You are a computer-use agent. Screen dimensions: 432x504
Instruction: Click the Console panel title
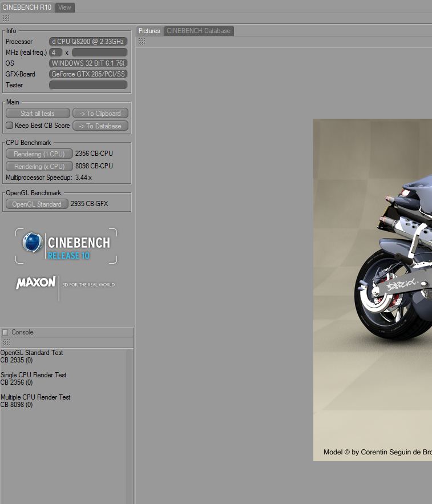click(22, 332)
